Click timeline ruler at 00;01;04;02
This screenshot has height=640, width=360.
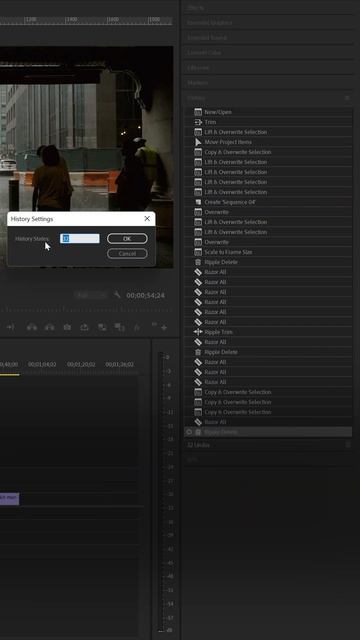tap(42, 364)
